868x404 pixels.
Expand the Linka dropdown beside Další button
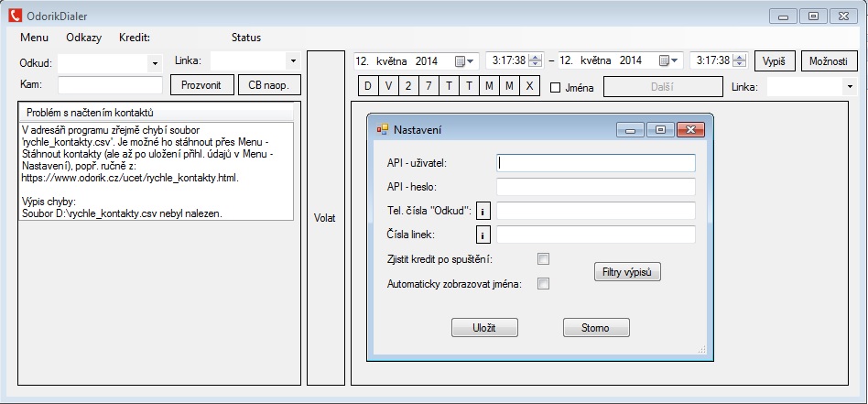click(x=850, y=86)
